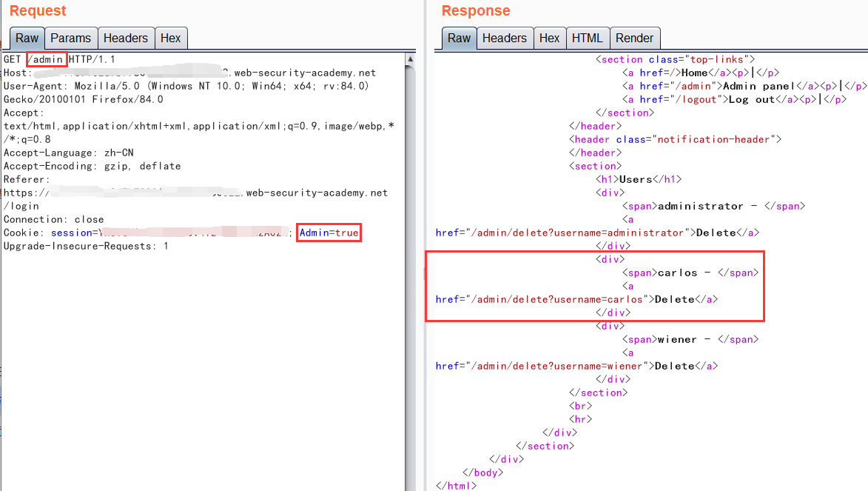The width and height of the screenshot is (868, 491).
Task: Click the Upgrade-Insecure-Requests header line
Action: [86, 246]
